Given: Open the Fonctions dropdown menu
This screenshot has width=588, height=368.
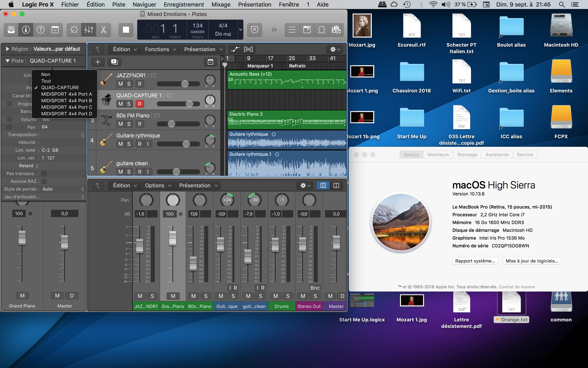Looking at the screenshot, I should point(160,49).
